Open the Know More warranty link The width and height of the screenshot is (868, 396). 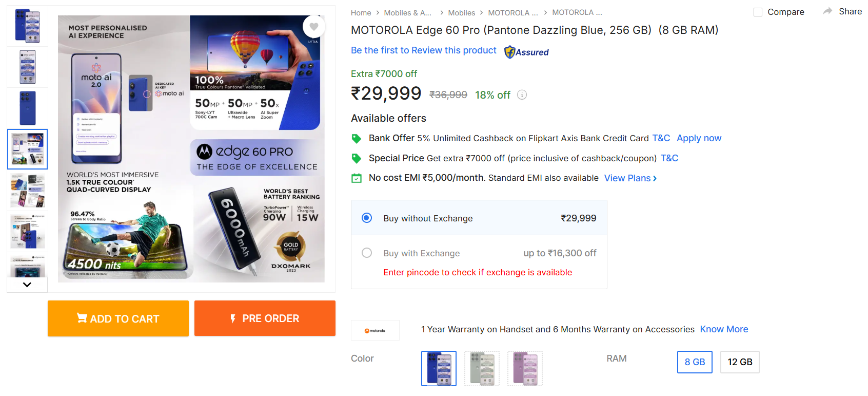pyautogui.click(x=724, y=329)
